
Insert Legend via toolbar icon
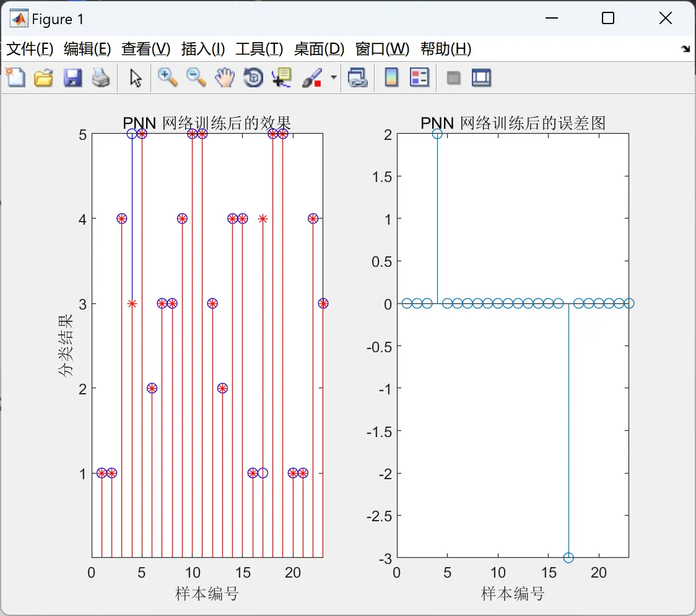coord(419,77)
